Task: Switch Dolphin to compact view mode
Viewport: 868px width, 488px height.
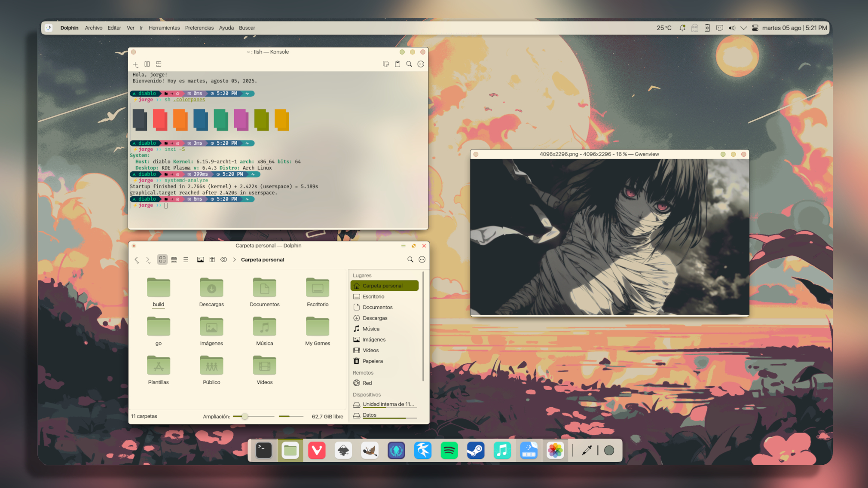Action: pyautogui.click(x=174, y=259)
